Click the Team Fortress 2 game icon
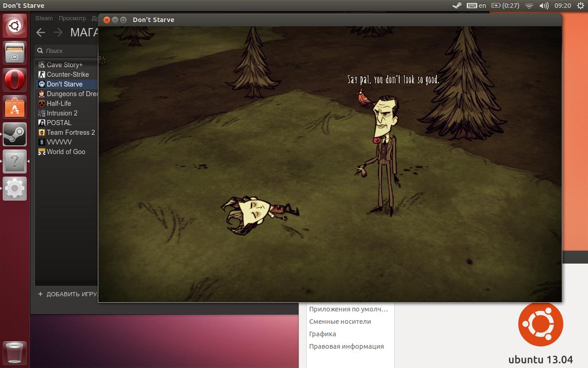 [x=42, y=132]
